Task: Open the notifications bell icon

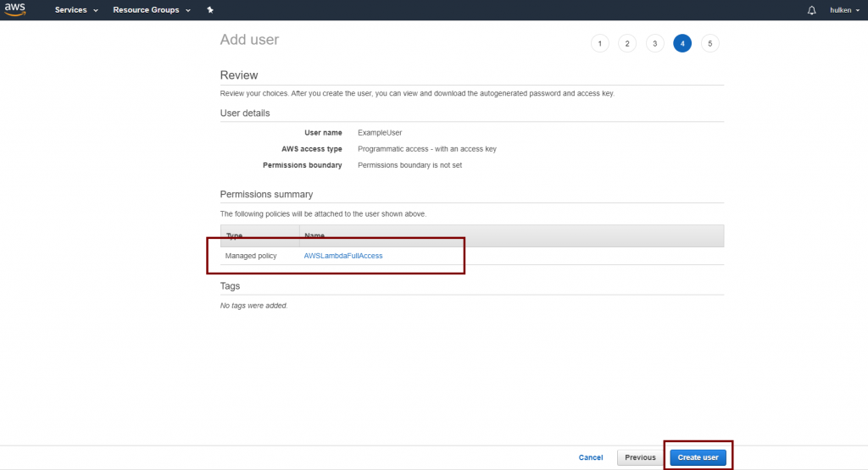Action: tap(811, 10)
